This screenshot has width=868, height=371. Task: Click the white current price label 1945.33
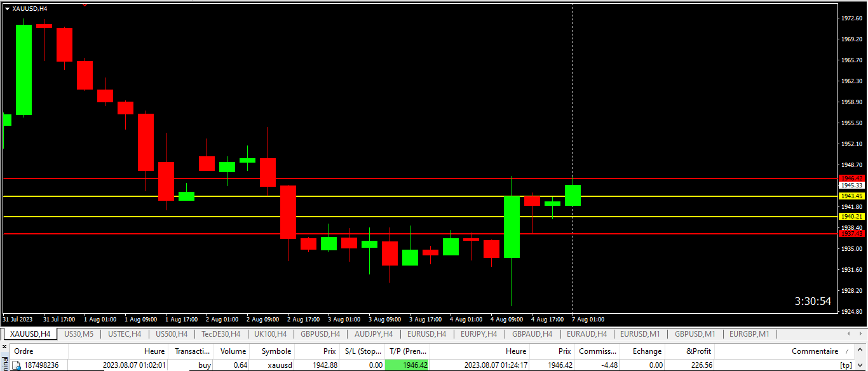click(851, 185)
